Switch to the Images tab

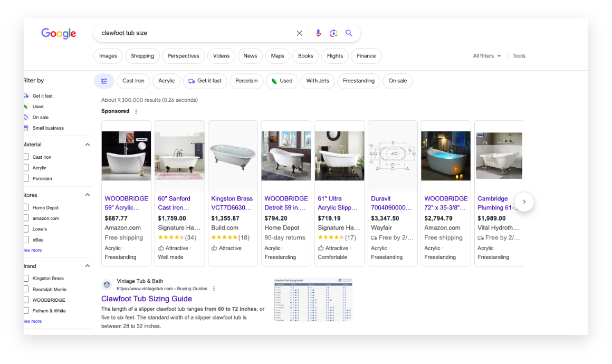point(108,56)
